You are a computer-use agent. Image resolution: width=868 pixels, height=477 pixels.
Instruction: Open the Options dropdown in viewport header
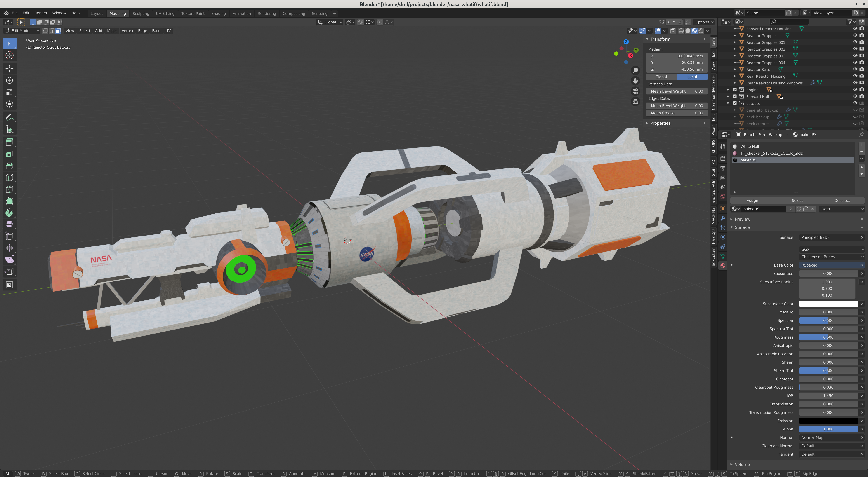click(x=704, y=22)
